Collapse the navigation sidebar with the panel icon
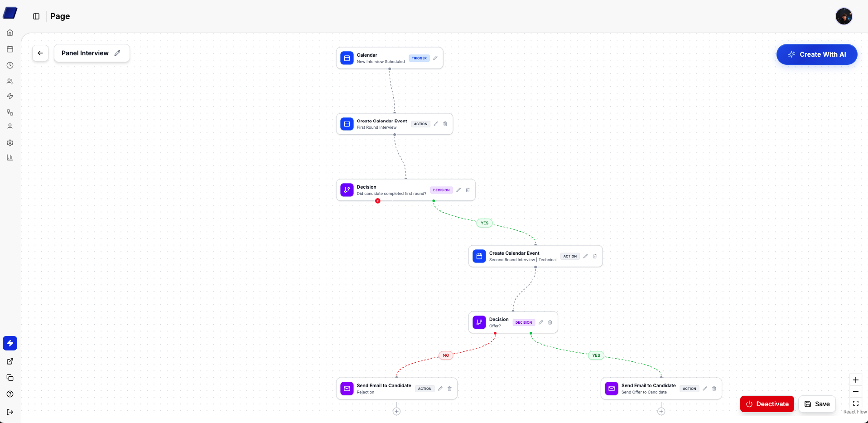 36,16
